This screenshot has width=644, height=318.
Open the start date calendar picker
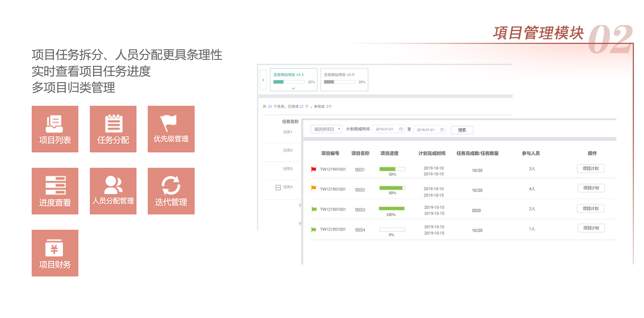pos(401,129)
